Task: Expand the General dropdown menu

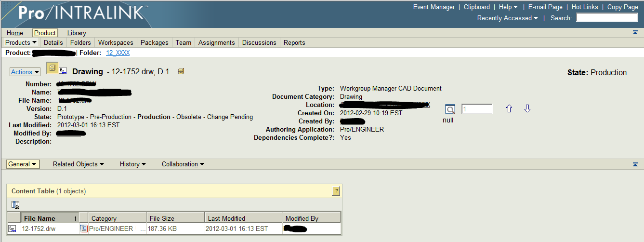Action: click(23, 164)
